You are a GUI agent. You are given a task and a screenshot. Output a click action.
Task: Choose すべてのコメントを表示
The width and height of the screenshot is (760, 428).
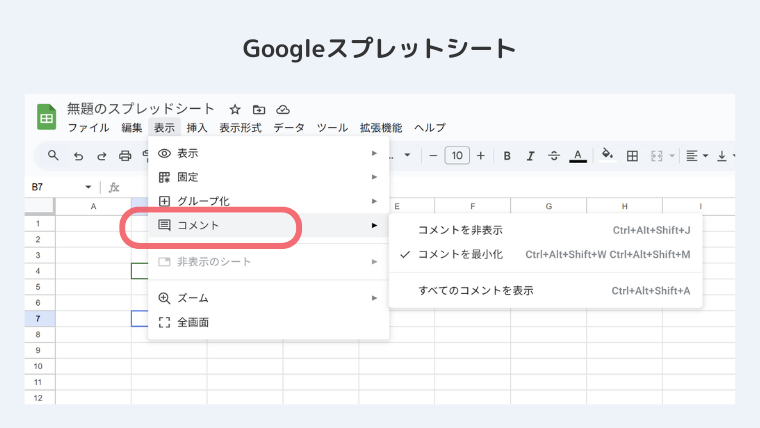click(545, 291)
